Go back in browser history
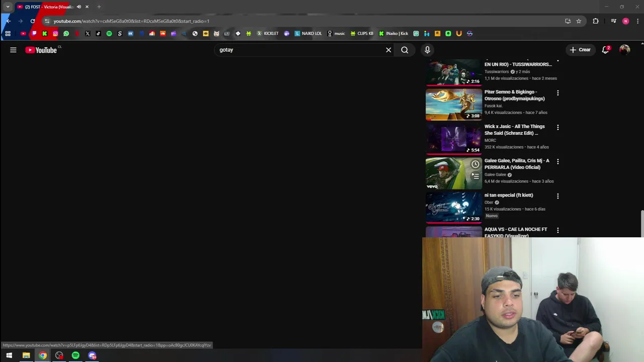 pyautogui.click(x=8, y=21)
